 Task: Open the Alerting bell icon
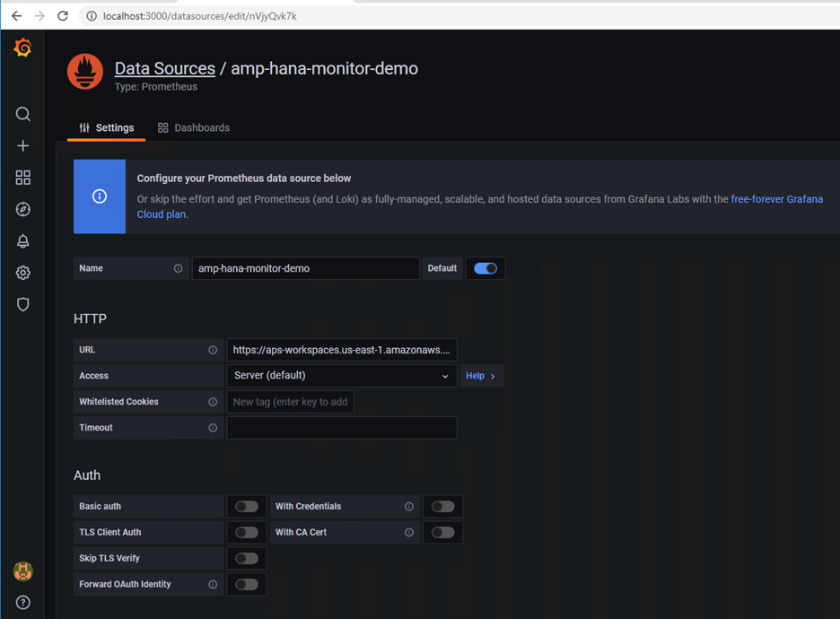22,241
